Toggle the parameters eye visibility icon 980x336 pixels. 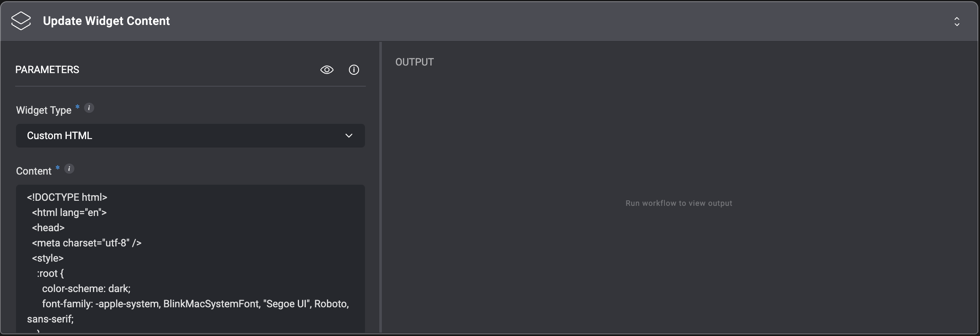coord(327,70)
